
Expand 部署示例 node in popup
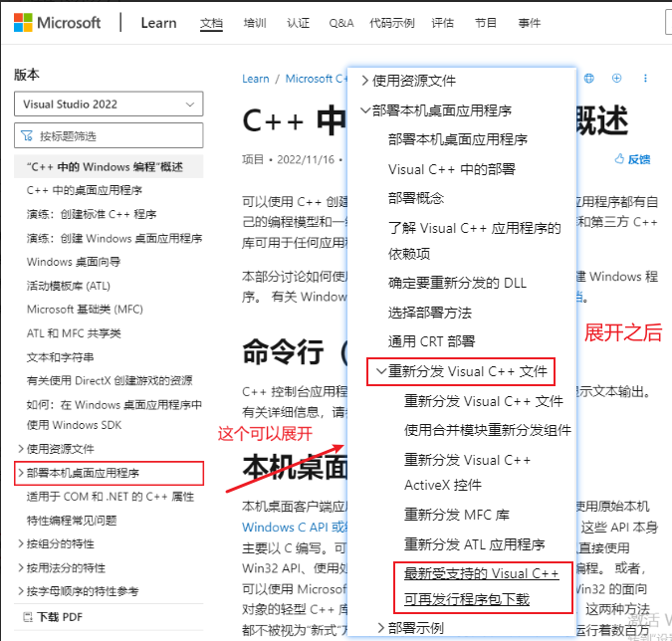(x=381, y=628)
